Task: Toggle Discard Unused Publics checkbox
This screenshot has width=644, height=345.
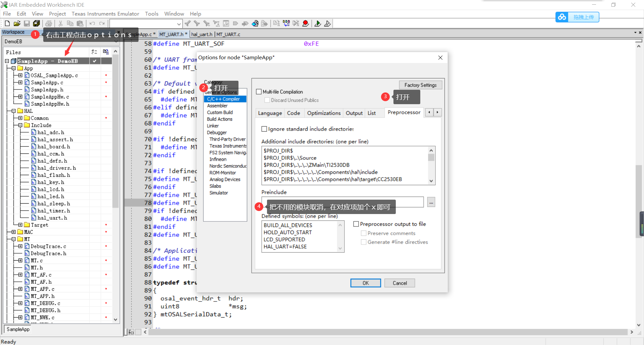Action: [x=267, y=100]
